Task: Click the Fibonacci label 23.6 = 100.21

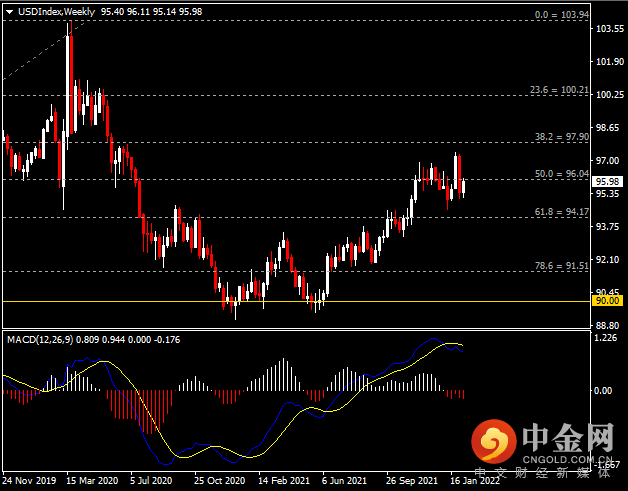Action: [559, 90]
